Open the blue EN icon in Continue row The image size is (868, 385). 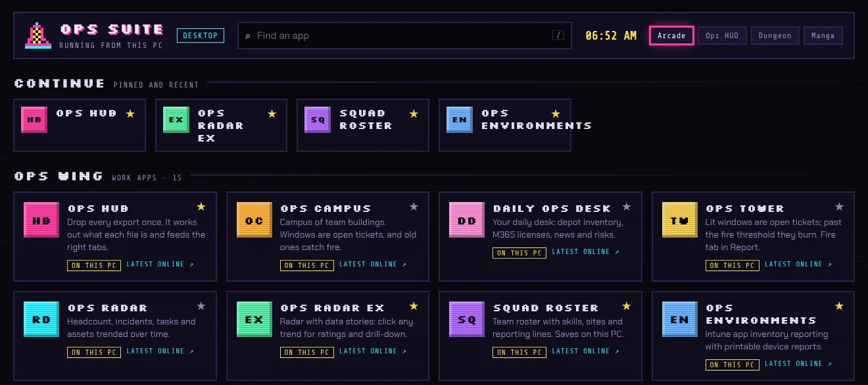(460, 120)
